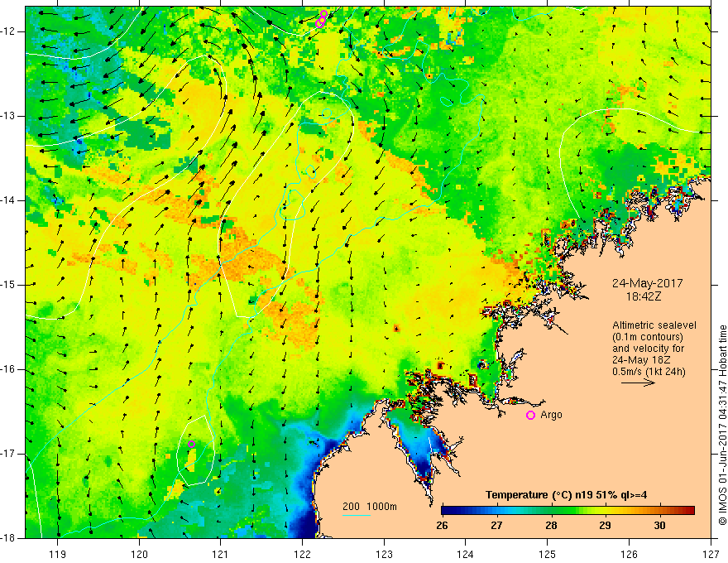Click the longitude axis label '126'
This screenshot has width=728, height=563.
(629, 554)
